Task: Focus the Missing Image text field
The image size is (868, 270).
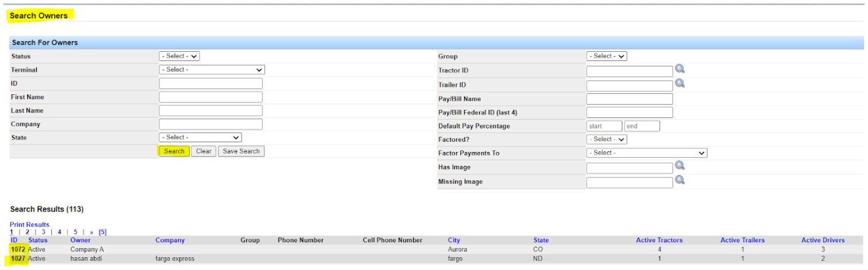Action: pyautogui.click(x=629, y=182)
